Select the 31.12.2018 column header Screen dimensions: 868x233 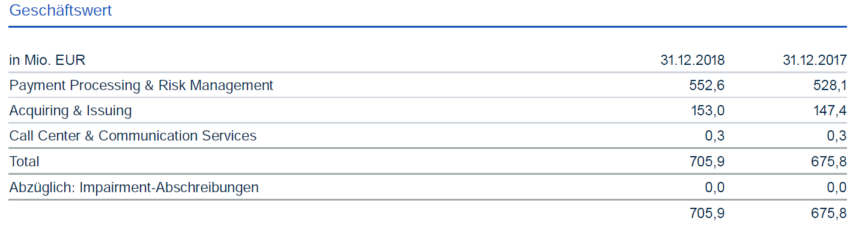[x=693, y=60]
